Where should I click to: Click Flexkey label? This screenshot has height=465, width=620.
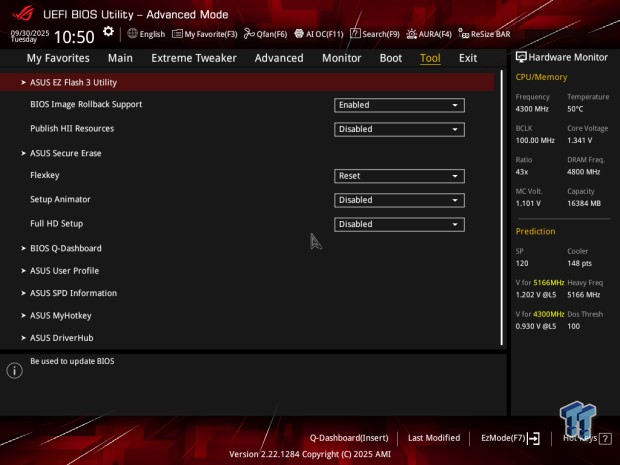tap(45, 175)
